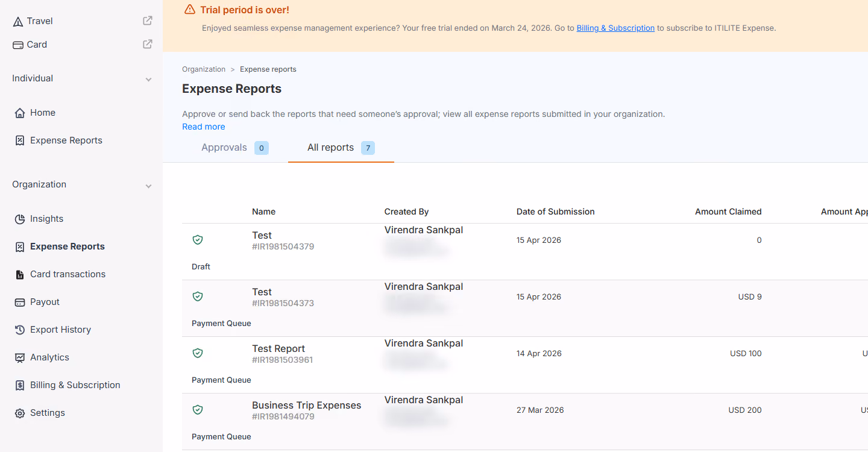
Task: Click shield icon for report #IR1981504373
Action: [x=198, y=297]
